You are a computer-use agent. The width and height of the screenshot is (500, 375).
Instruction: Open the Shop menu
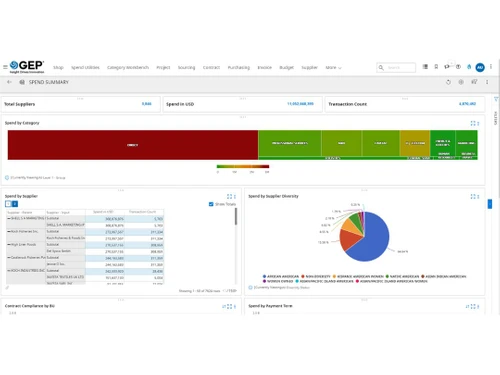tap(58, 67)
